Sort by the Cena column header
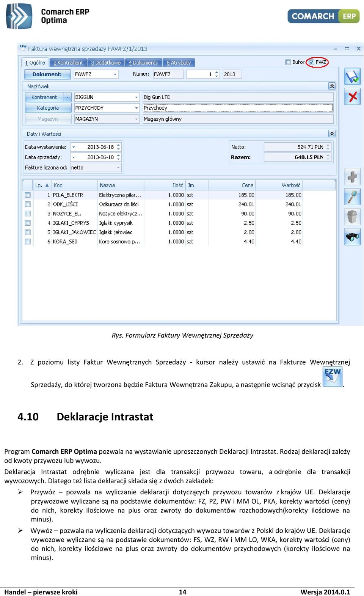 coord(232,185)
